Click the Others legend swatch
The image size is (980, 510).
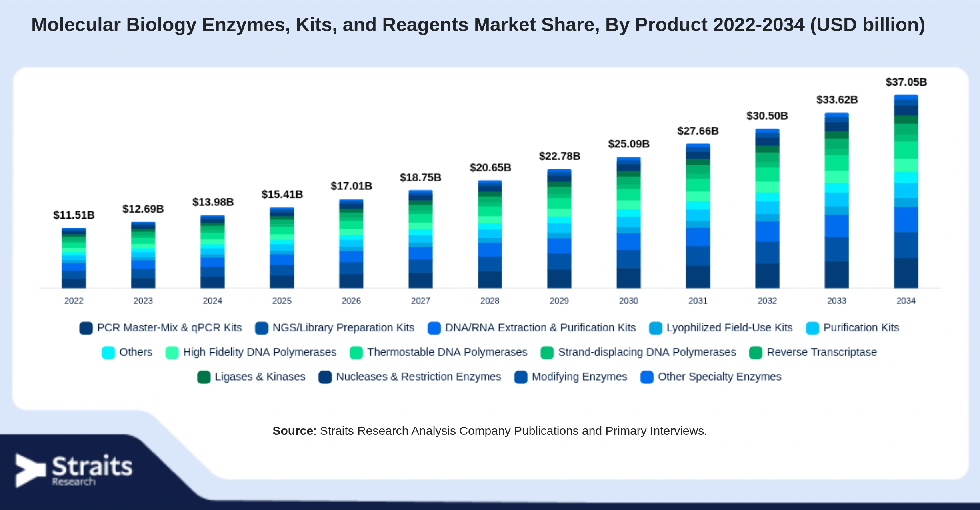(108, 353)
